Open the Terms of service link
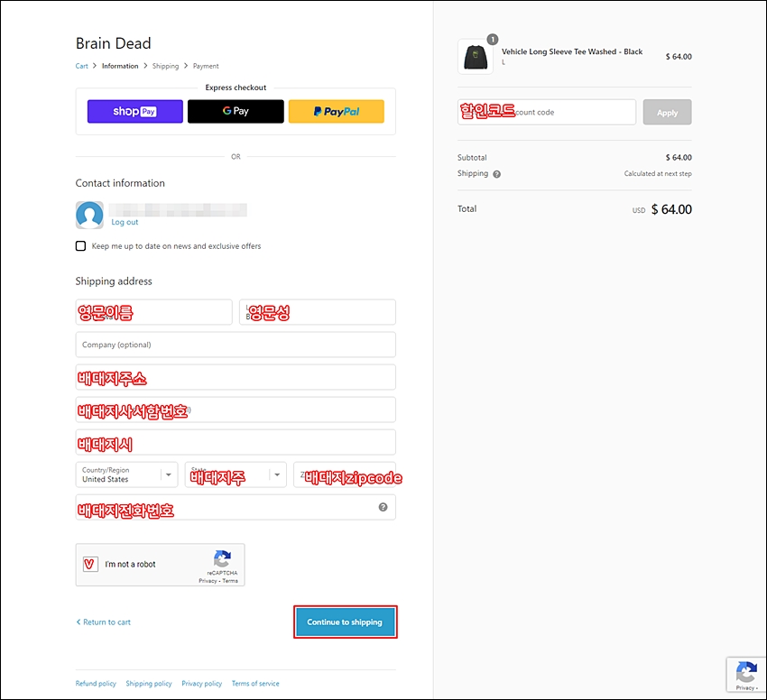The image size is (767, 700). (x=255, y=684)
